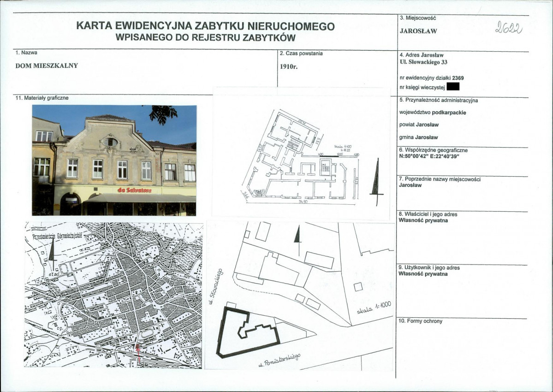This screenshot has width=553, height=392.
Task: Click the label '11. Materiały graficzne'
Action: (42, 98)
